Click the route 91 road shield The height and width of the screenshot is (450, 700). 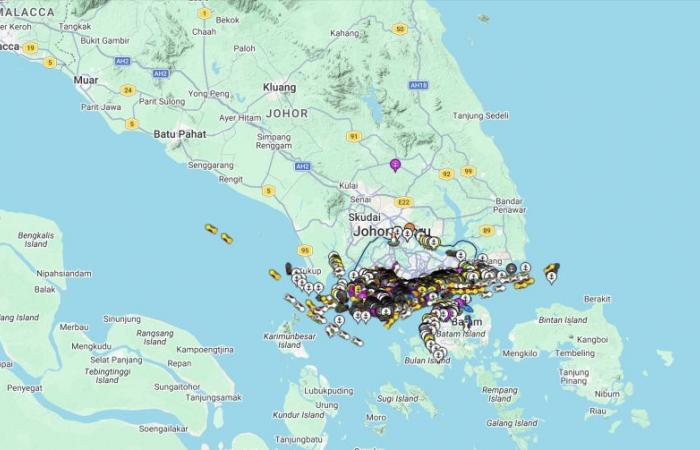(353, 136)
